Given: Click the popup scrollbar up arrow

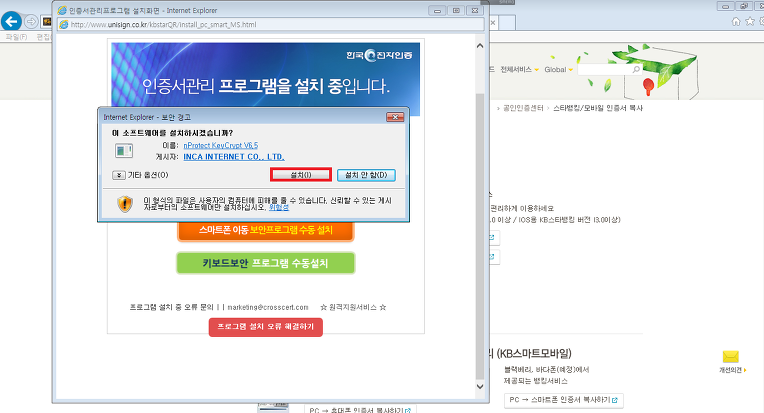Looking at the screenshot, I should 480,46.
